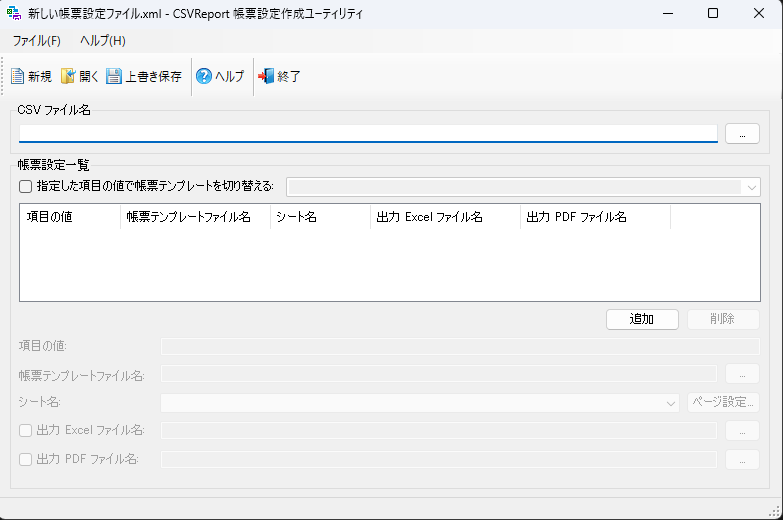Enable 指定した項目の値で帳票テンプレートを切り替える checkbox

[x=25, y=187]
